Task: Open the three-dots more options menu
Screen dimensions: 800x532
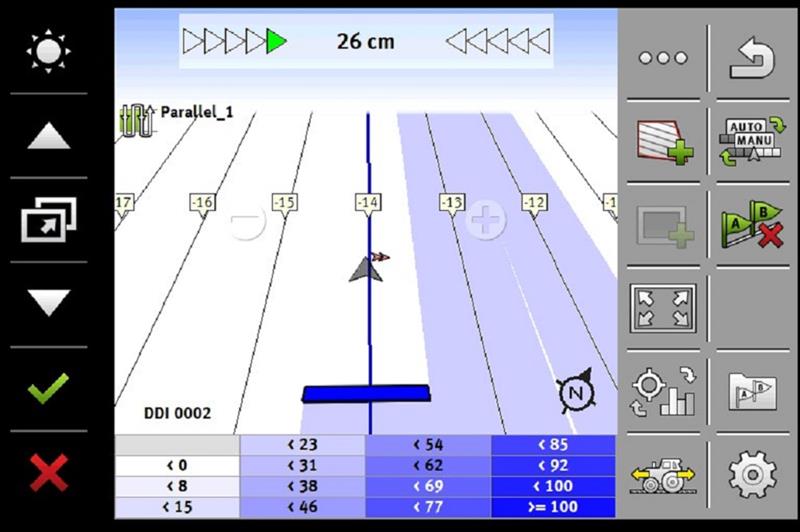Action: [x=663, y=58]
